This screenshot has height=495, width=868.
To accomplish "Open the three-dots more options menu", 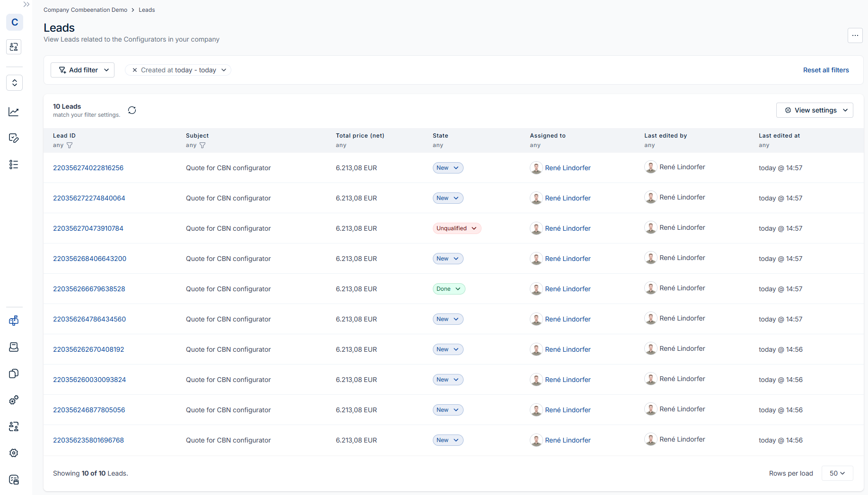I will [x=855, y=35].
